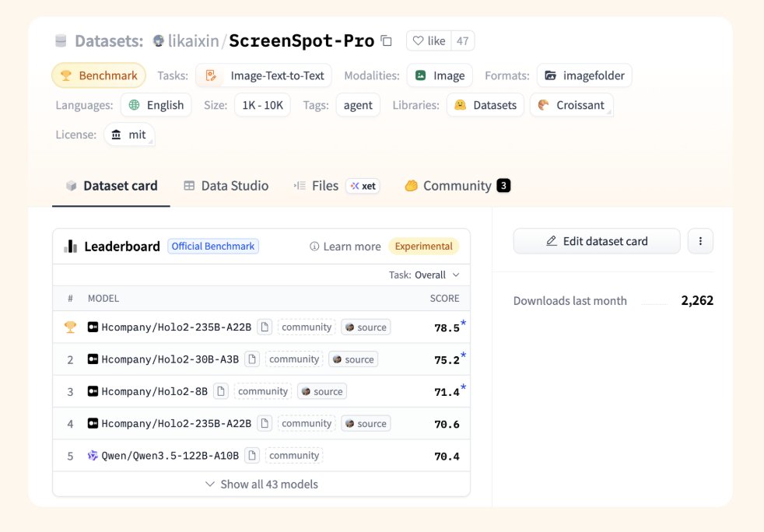Open Hcompany/Holo2-30B-A3B model link
Screen dimensions: 764x532
170,359
